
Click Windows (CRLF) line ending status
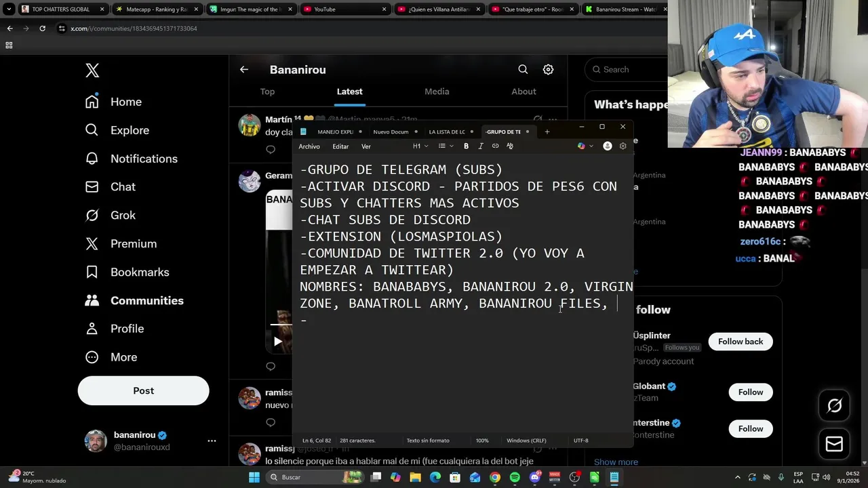526,441
